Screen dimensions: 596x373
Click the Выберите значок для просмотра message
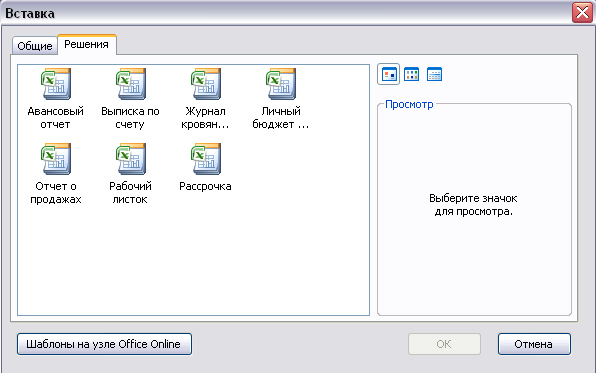473,205
